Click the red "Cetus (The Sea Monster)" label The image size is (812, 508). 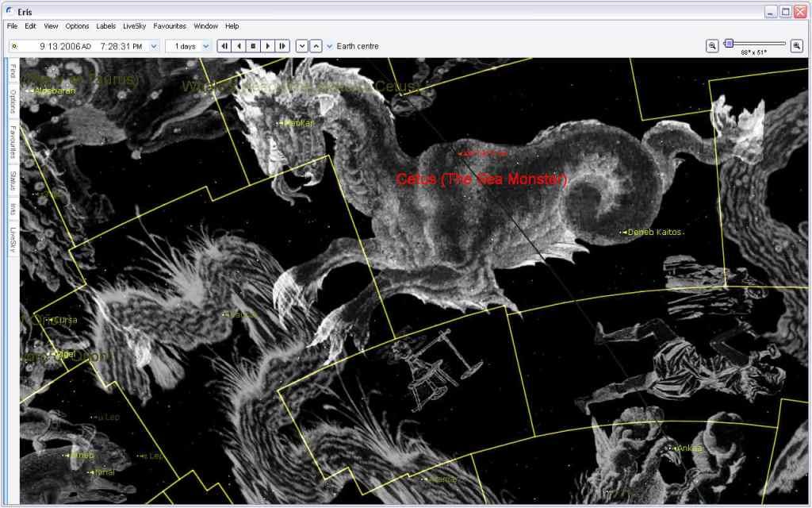click(481, 179)
